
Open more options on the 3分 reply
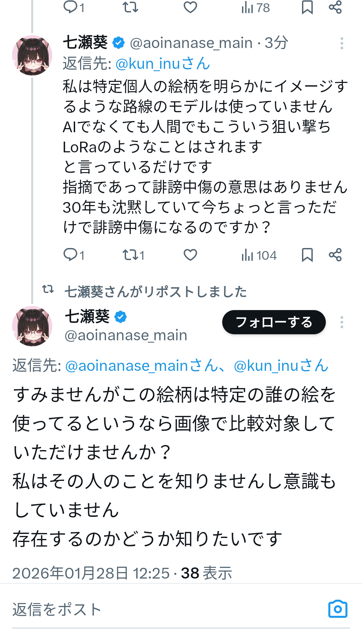coord(342,43)
